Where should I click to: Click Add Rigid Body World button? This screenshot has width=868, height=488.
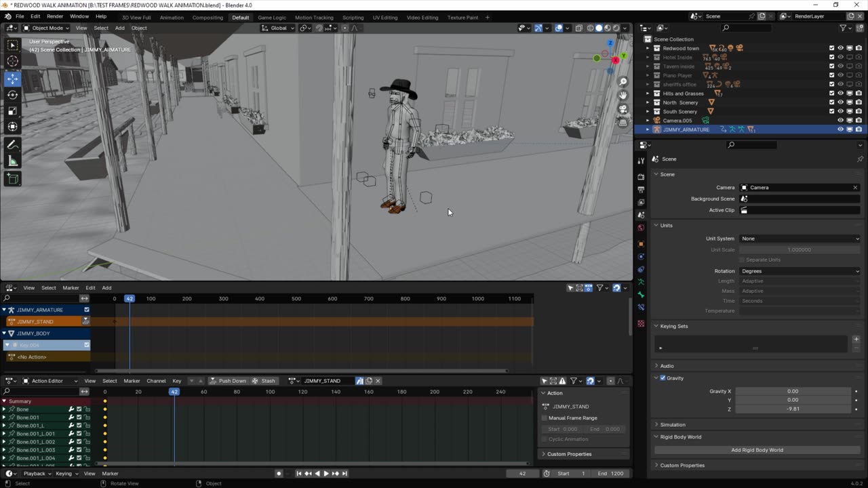tap(757, 450)
